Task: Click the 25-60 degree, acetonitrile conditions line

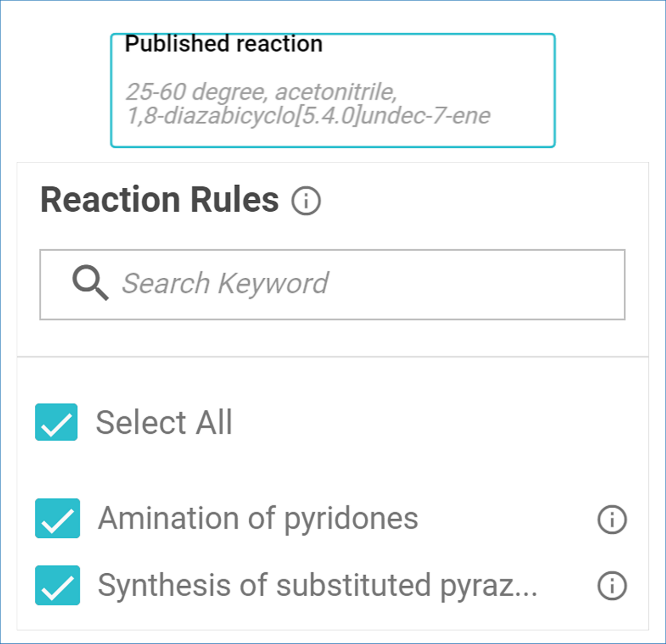Action: (261, 92)
